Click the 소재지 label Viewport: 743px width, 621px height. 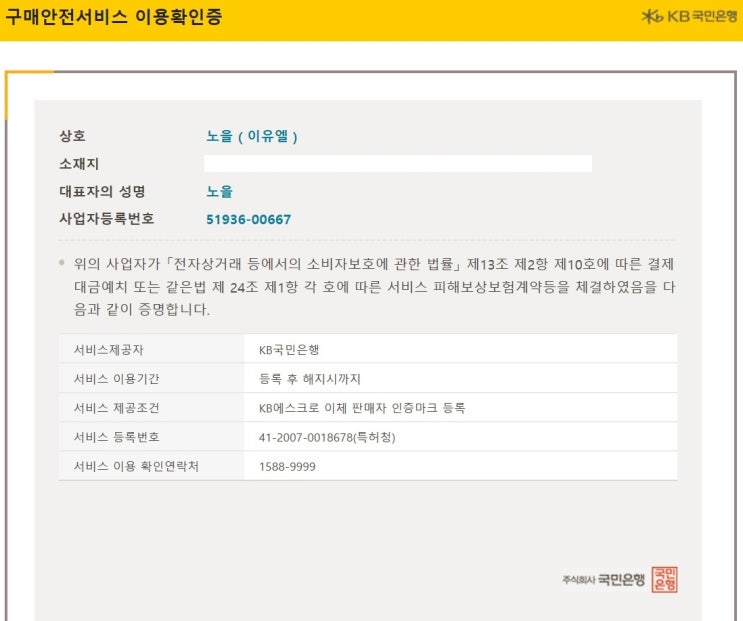point(79,164)
